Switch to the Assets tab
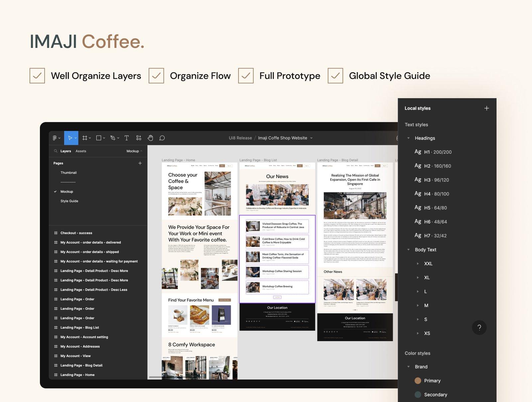This screenshot has height=402, width=532. (81, 151)
